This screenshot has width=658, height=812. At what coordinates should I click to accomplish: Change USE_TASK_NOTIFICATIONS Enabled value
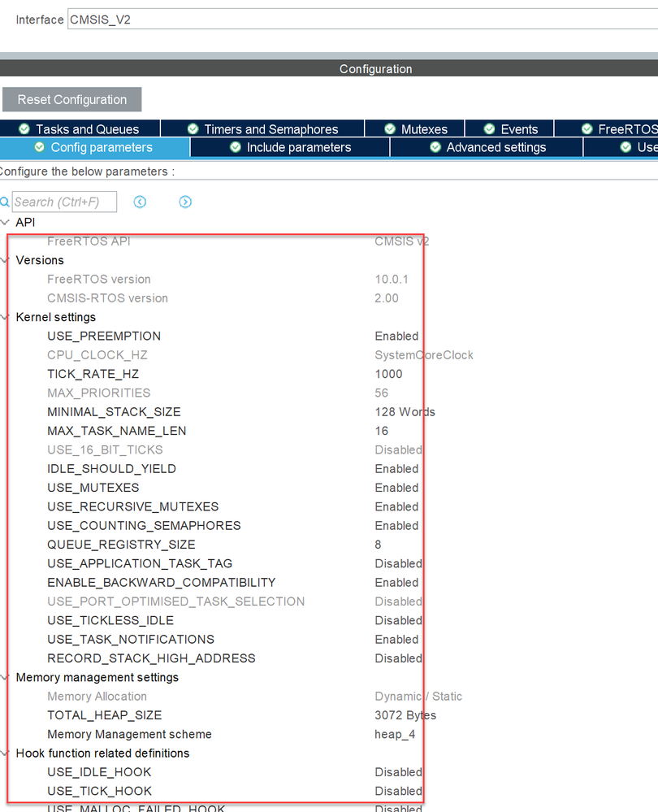click(x=396, y=640)
